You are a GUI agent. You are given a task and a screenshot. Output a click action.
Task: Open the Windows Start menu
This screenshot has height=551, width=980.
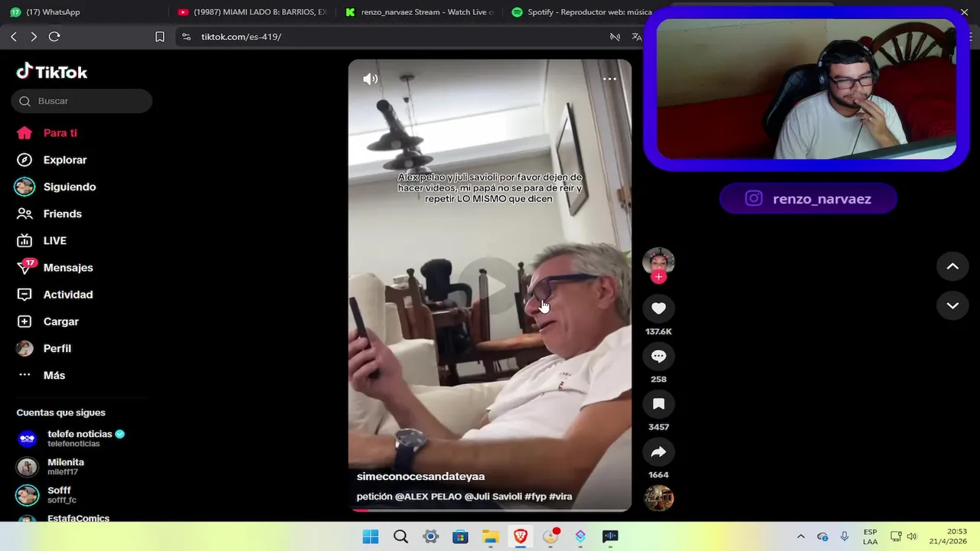pyautogui.click(x=371, y=536)
